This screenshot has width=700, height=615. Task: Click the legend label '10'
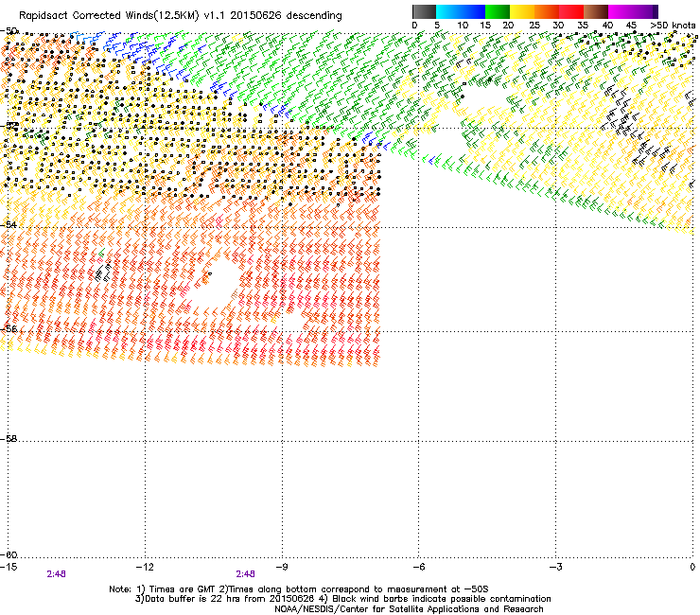pos(463,26)
